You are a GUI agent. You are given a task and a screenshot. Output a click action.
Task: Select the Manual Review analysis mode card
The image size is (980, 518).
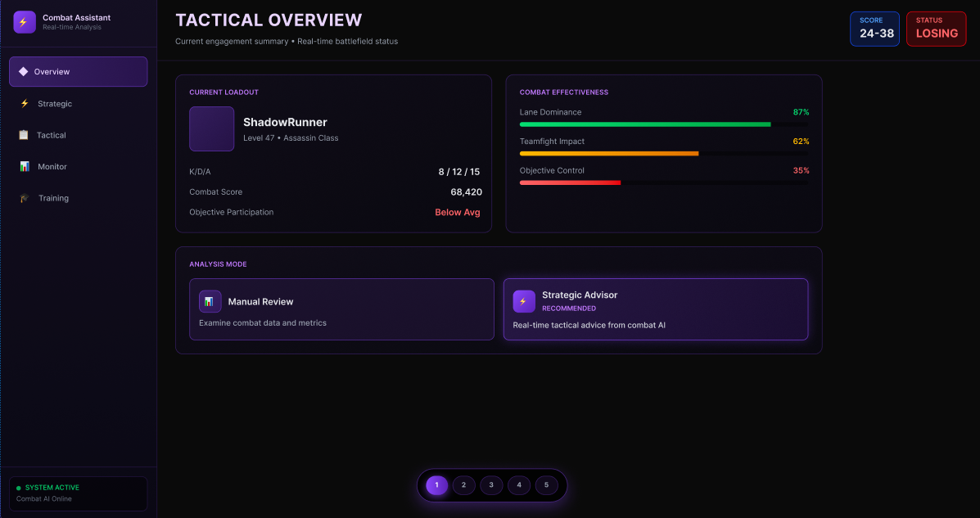342,309
